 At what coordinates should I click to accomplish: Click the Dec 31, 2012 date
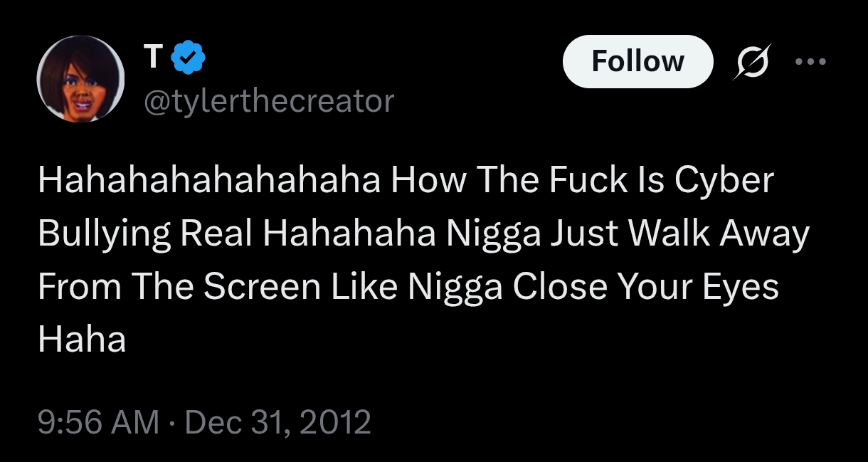pos(278,421)
